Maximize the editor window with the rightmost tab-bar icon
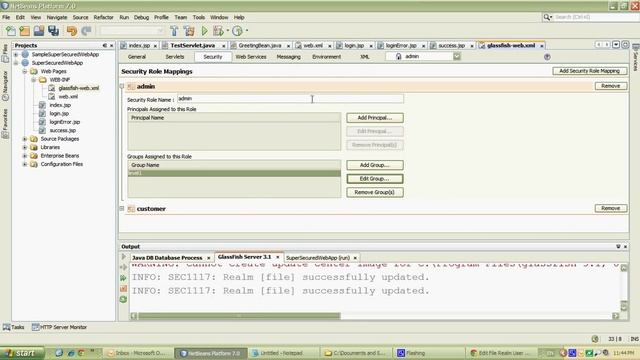640x360 pixels. (x=625, y=45)
